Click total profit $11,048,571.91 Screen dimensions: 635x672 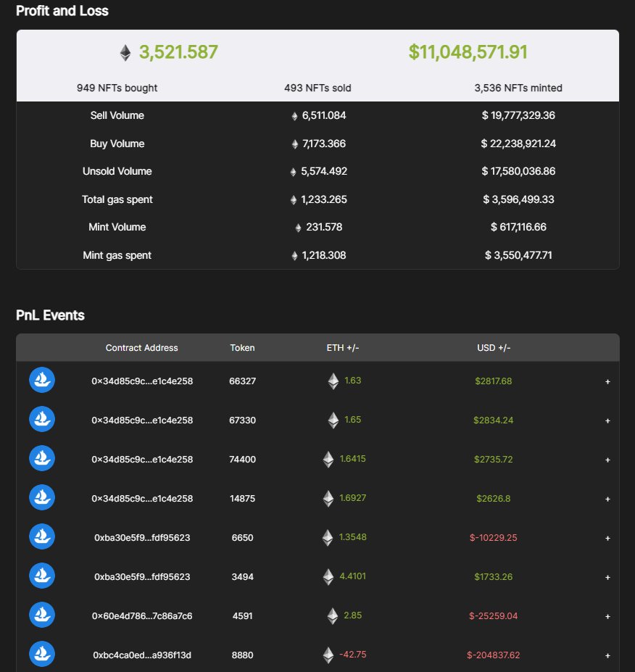pos(468,52)
